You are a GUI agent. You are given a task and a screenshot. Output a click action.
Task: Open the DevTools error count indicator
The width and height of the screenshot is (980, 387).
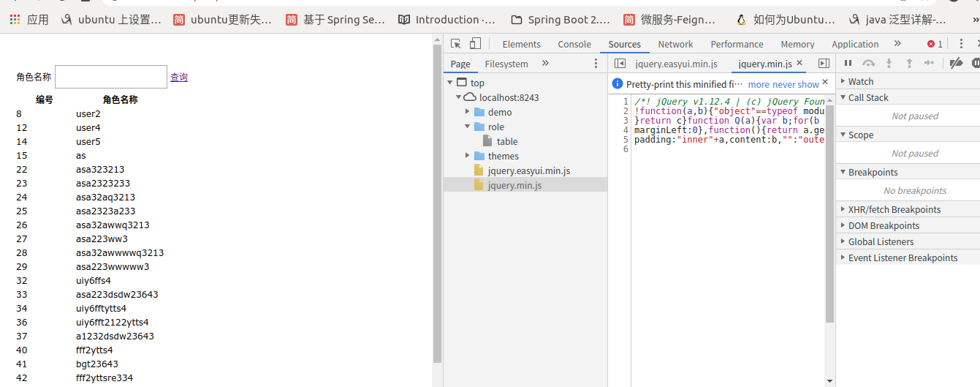(x=935, y=44)
